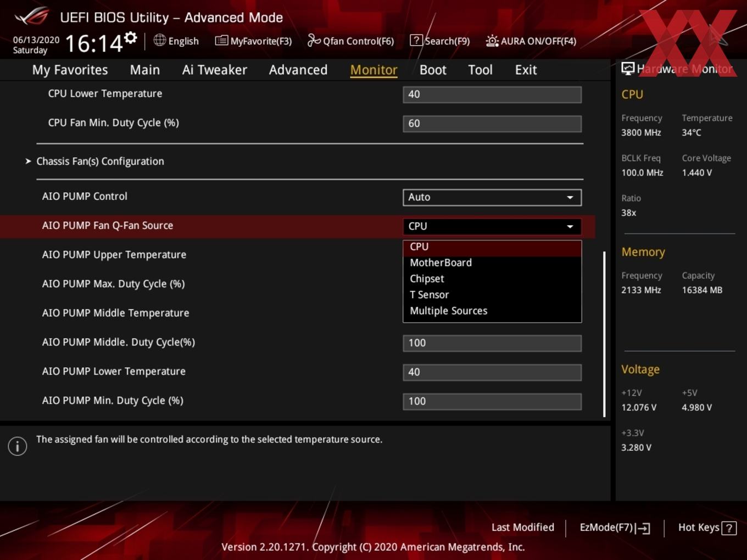
Task: Click the MyFavorite list icon
Action: tap(221, 41)
